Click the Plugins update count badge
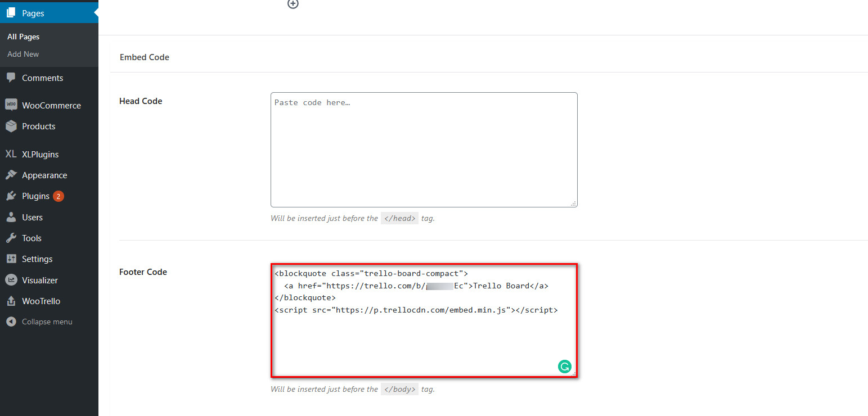 click(x=59, y=196)
